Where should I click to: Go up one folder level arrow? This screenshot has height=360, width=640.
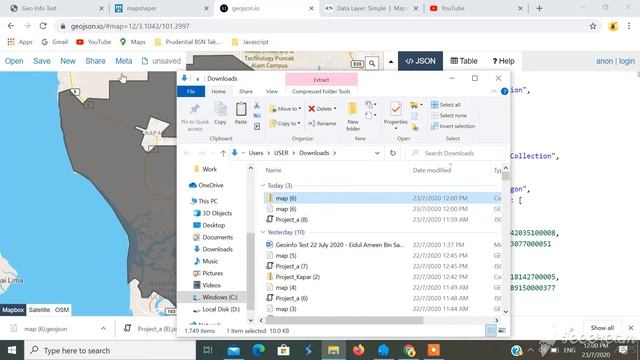223,153
